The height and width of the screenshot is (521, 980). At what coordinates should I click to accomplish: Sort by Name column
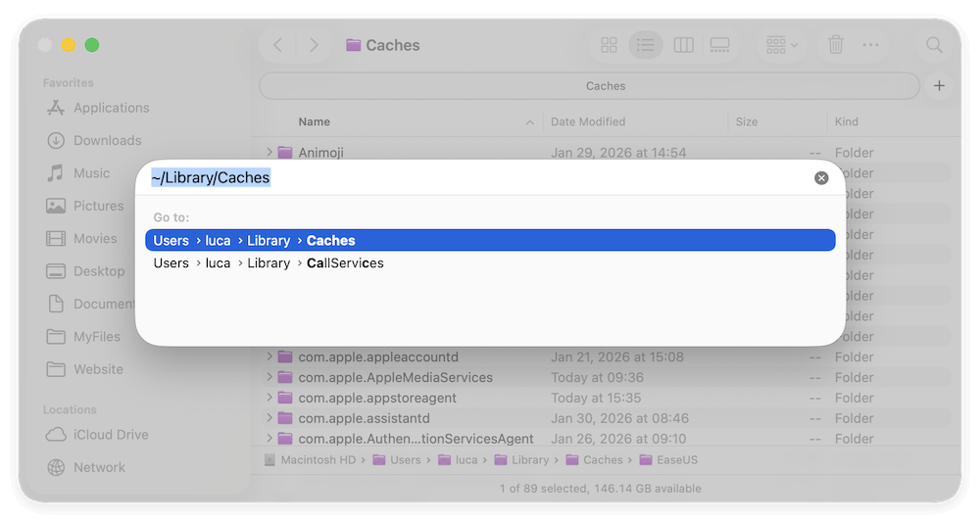[x=314, y=121]
